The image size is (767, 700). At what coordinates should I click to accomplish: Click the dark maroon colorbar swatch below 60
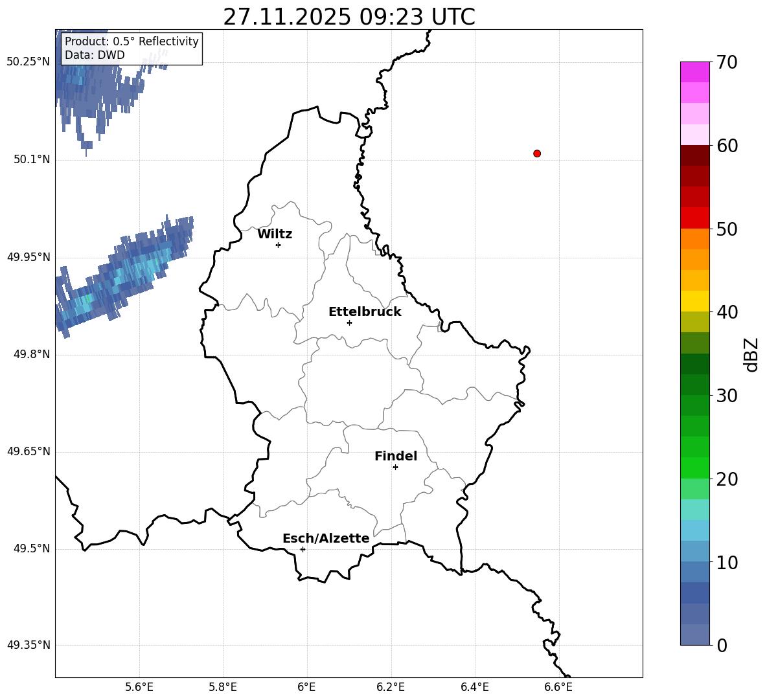[x=694, y=155]
